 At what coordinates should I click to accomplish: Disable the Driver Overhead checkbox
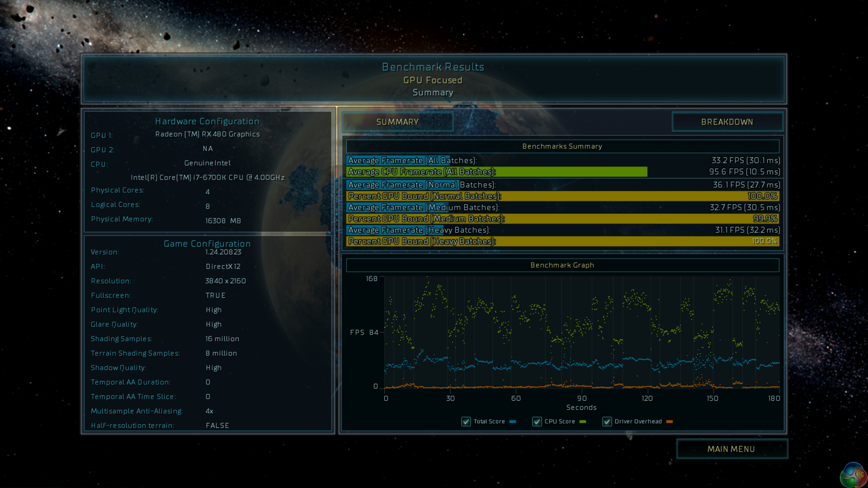[x=607, y=421]
